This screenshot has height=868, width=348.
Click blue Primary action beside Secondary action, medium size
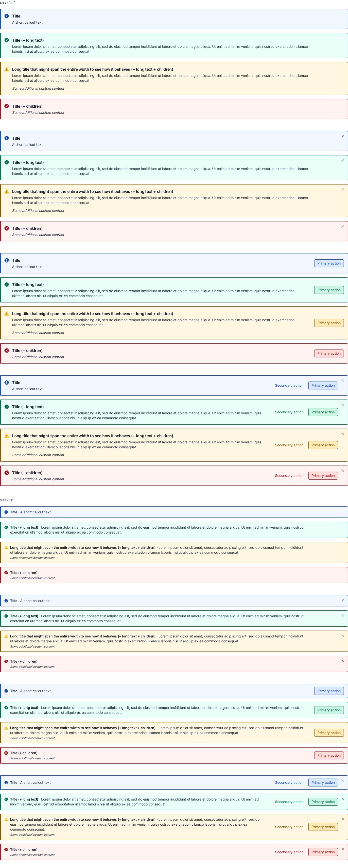(323, 385)
